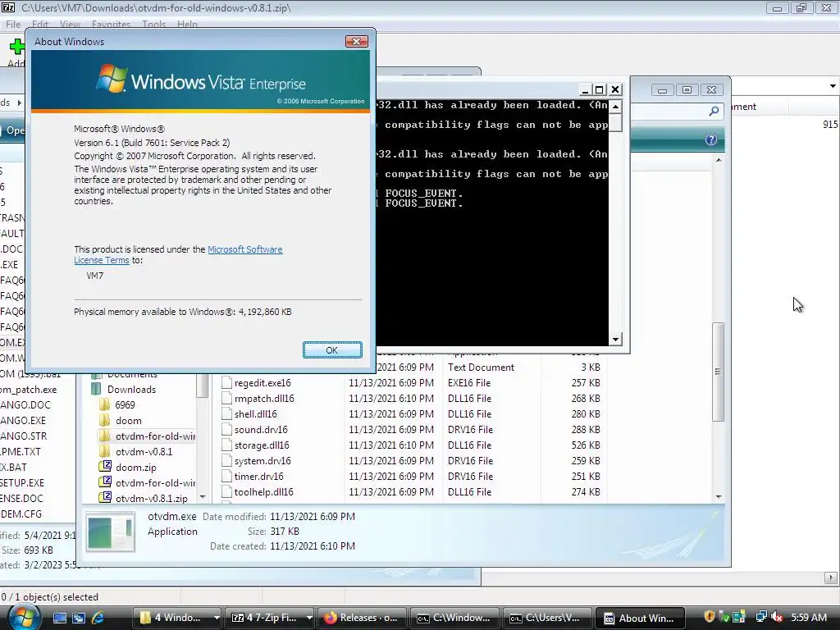Image resolution: width=840 pixels, height=630 pixels.
Task: Click the otvdm.exe preview thumbnail
Action: point(111,532)
